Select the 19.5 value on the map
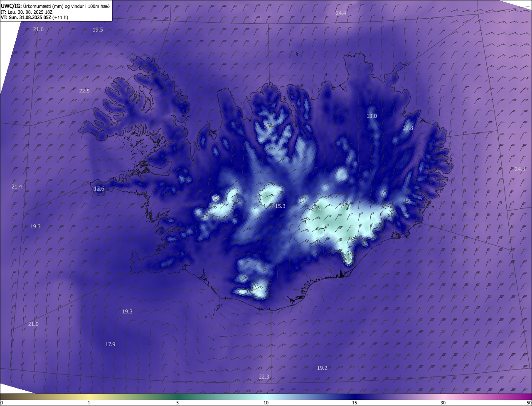532x406 pixels. pyautogui.click(x=98, y=30)
